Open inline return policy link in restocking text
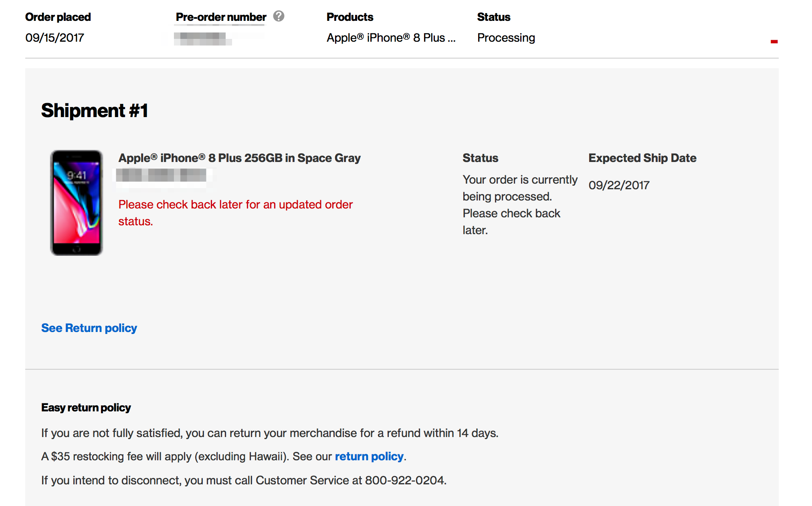Viewport: 812px width, 506px height. (369, 456)
